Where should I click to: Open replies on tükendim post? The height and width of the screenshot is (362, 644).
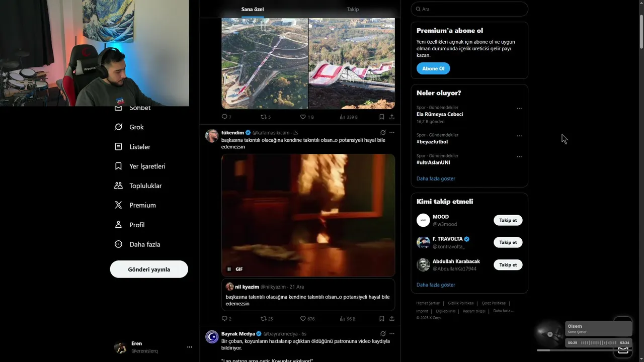point(226,318)
